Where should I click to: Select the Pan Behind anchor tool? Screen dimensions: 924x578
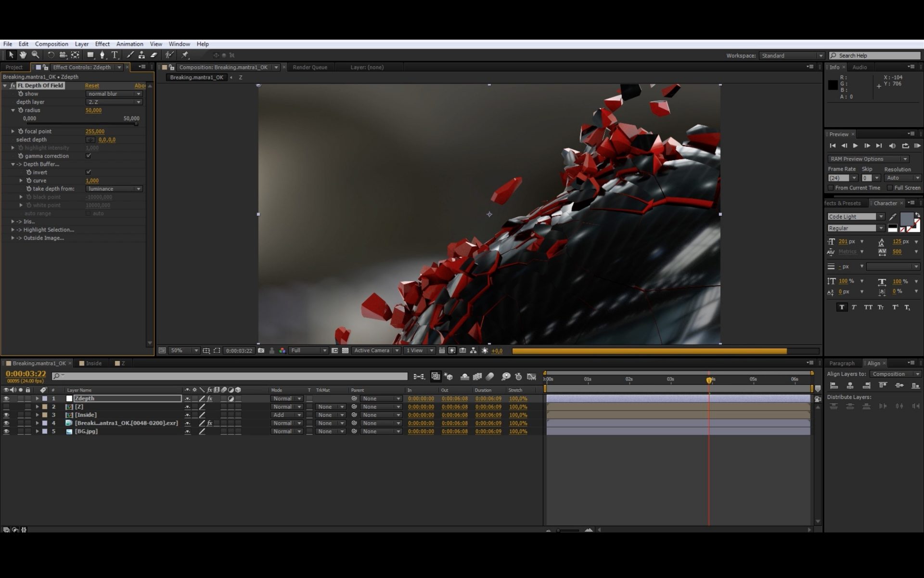[x=75, y=55]
